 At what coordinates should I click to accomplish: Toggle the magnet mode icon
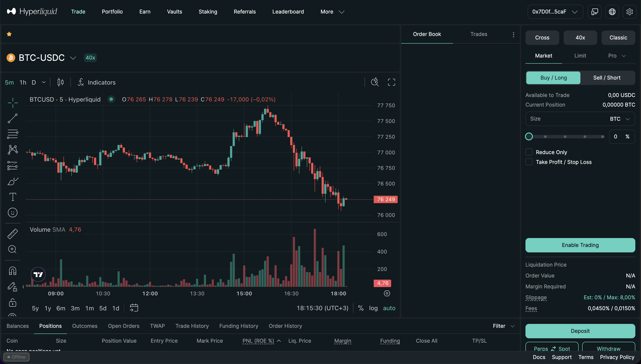click(12, 271)
